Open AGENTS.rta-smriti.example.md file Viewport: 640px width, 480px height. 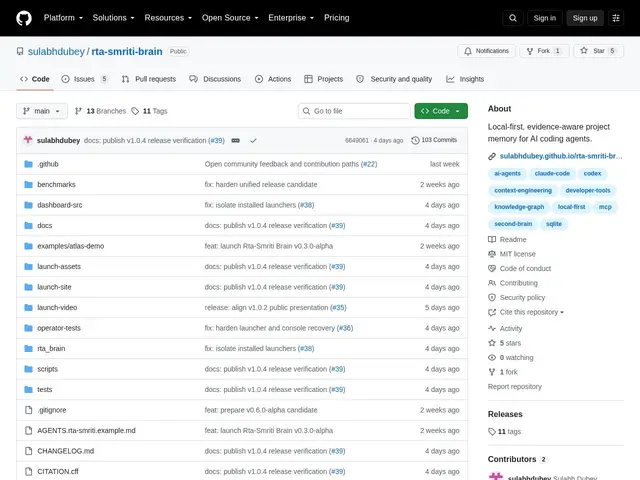(86, 430)
